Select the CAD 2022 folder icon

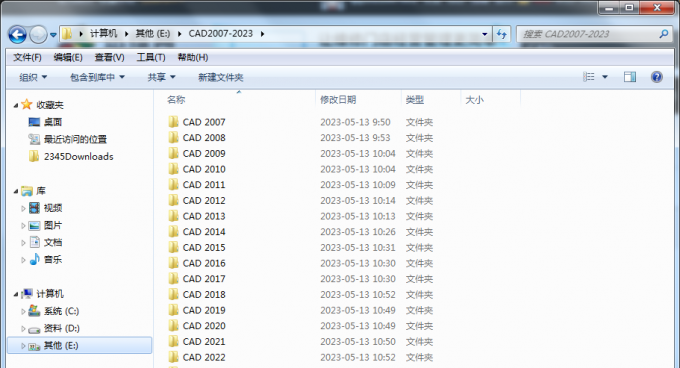(x=173, y=357)
